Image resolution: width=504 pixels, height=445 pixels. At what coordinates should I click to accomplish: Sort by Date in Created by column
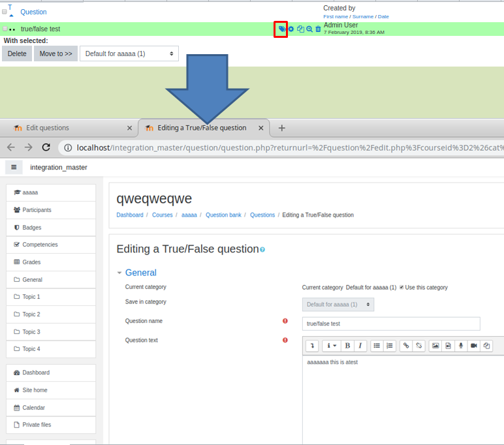click(383, 17)
